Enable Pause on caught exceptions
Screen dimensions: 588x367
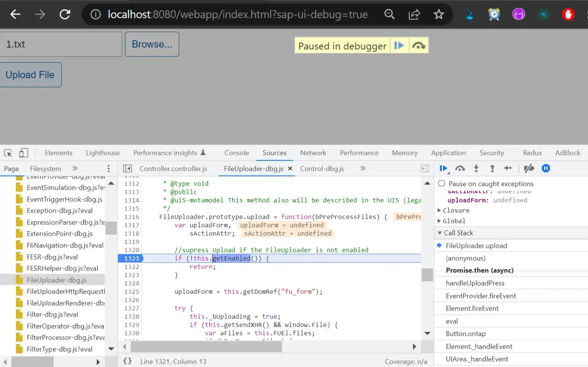coord(442,183)
